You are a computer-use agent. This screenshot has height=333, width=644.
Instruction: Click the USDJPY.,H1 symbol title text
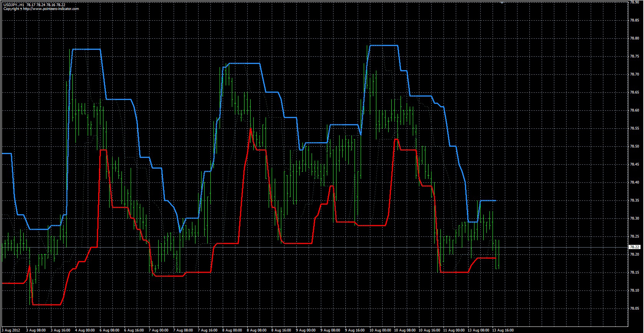(14, 5)
